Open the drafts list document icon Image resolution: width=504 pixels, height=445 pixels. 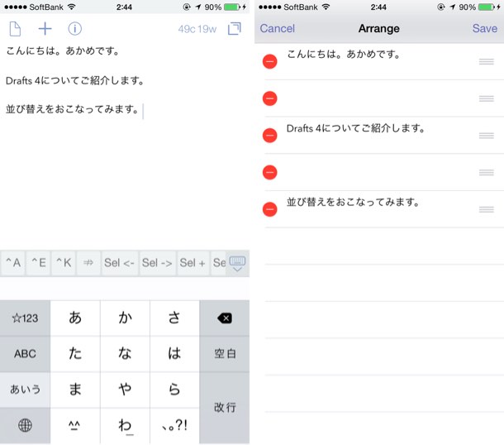pos(15,29)
